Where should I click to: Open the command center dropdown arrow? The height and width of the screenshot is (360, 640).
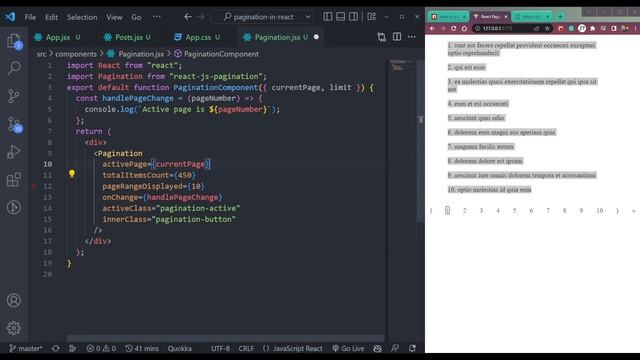pos(308,17)
